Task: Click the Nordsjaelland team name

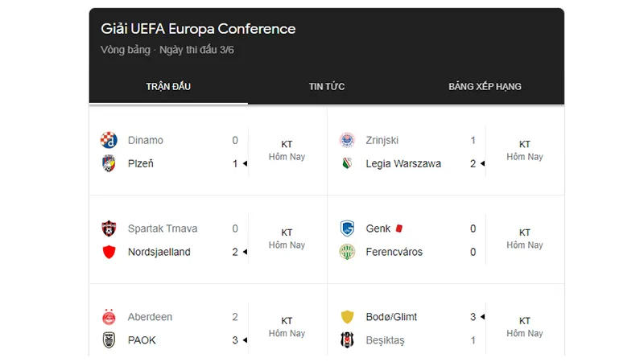Action: [159, 252]
